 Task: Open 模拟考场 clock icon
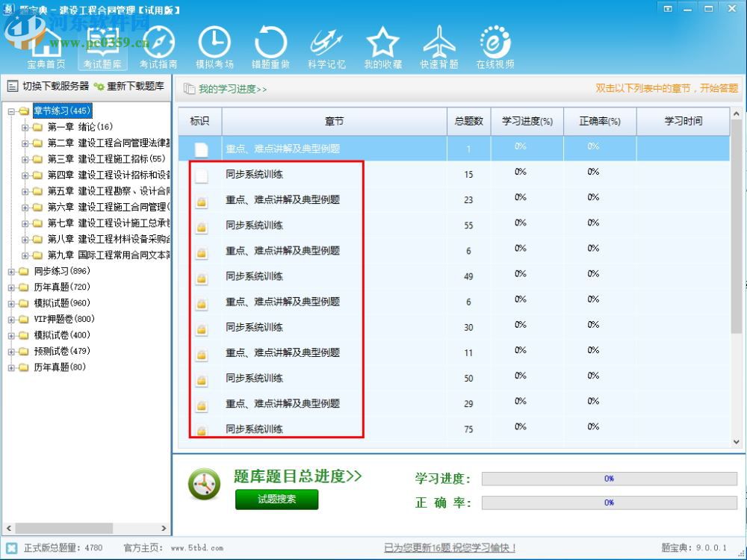tap(214, 43)
